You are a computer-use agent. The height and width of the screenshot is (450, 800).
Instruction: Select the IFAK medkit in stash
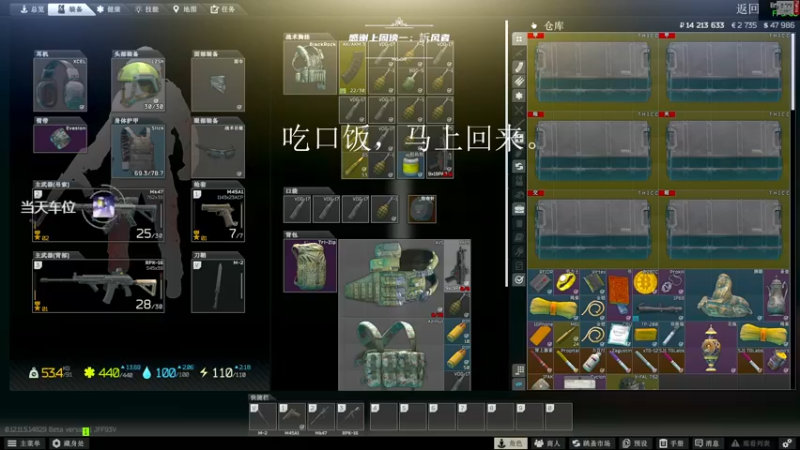click(540, 382)
